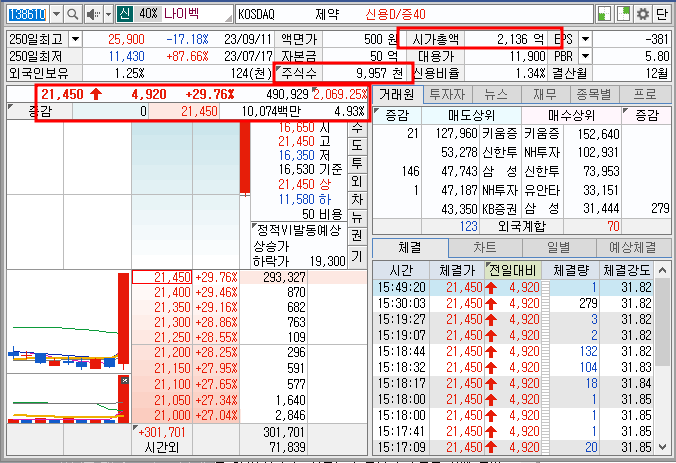676x463 pixels.
Task: Open the EPS indicator dropdown
Action: pyautogui.click(x=585, y=40)
